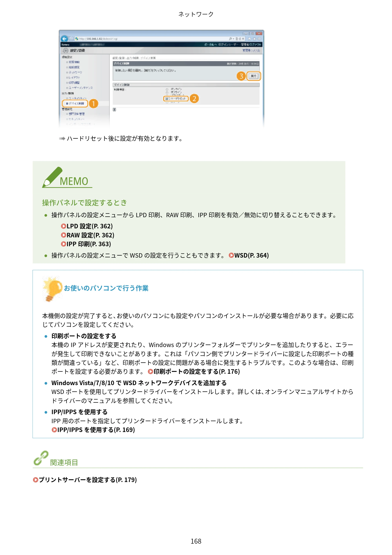Click the page number 168
Screen dimensions: 392x555
tap(196, 541)
